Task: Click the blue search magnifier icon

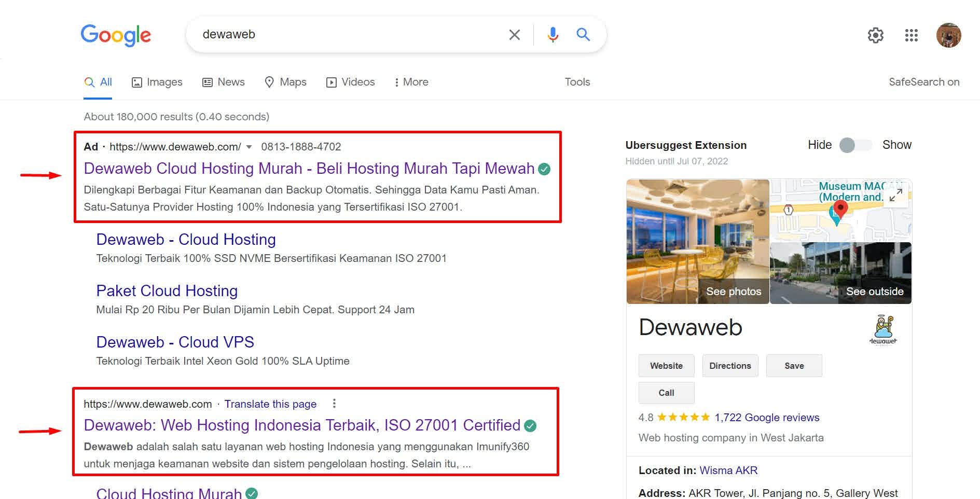Action: pos(583,34)
